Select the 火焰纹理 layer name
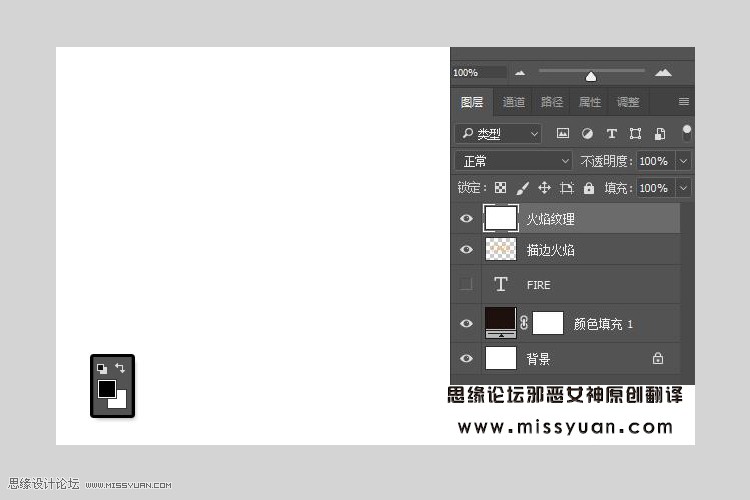Screen dimensions: 750x500 click(x=551, y=219)
